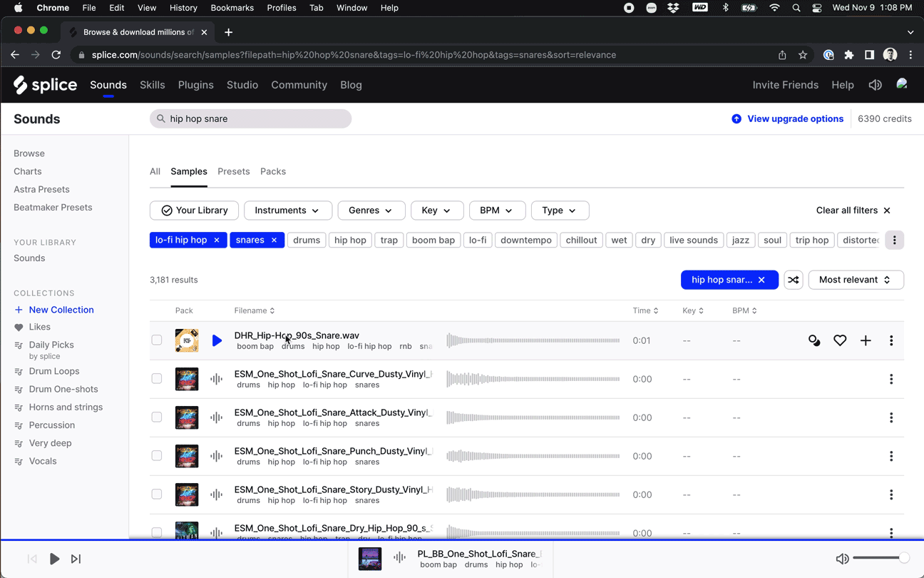
Task: Open similar sounds for DHR_Hip-Hop_90s_Snare.wav
Action: 814,340
